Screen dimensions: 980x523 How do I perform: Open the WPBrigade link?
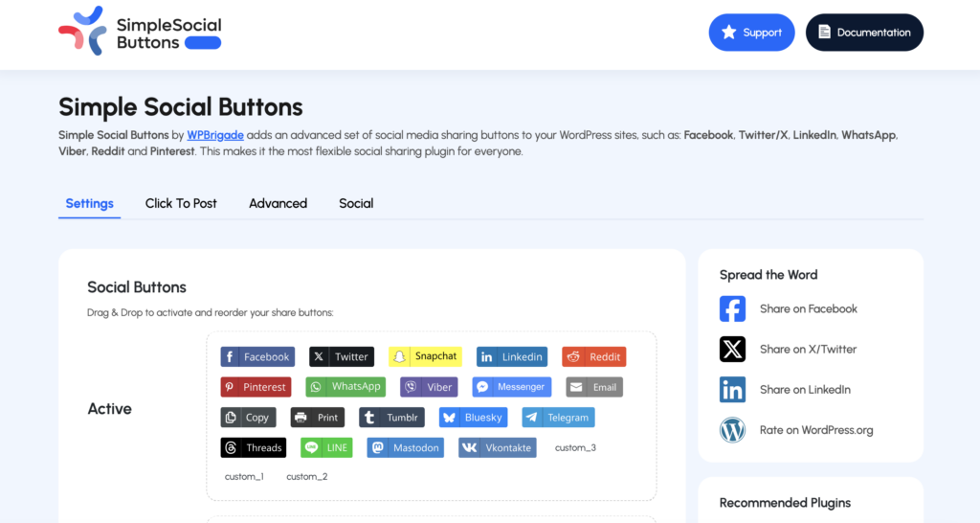215,135
